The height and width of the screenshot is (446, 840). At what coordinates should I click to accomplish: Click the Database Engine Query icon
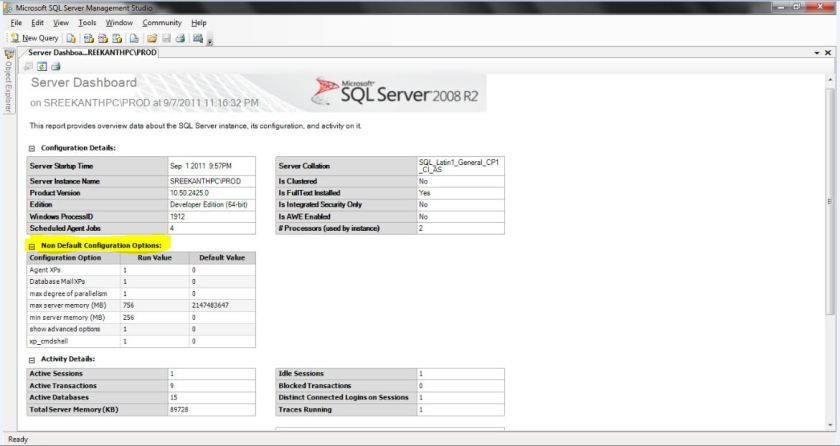pos(73,37)
